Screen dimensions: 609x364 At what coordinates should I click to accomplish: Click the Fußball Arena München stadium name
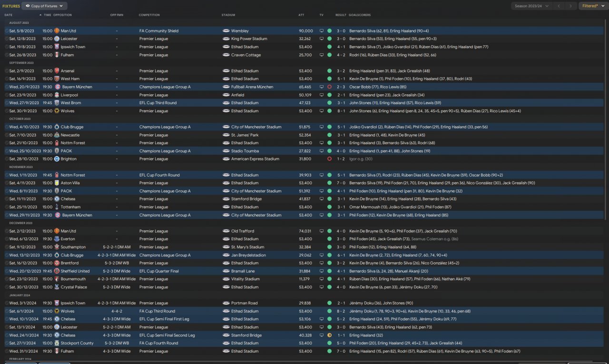tap(252, 87)
